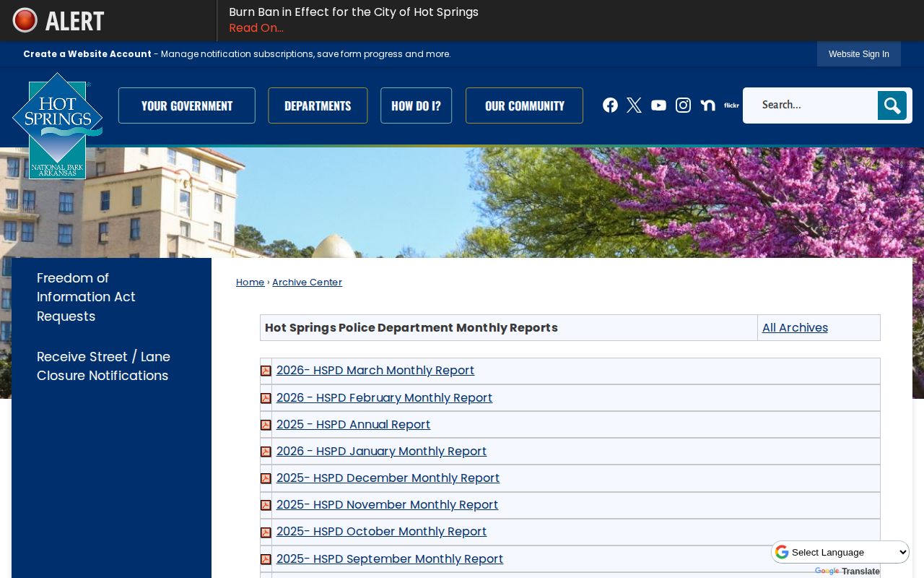Click PDF icon for 2025 HSPD Annual Report
924x578 pixels.
pos(266,425)
